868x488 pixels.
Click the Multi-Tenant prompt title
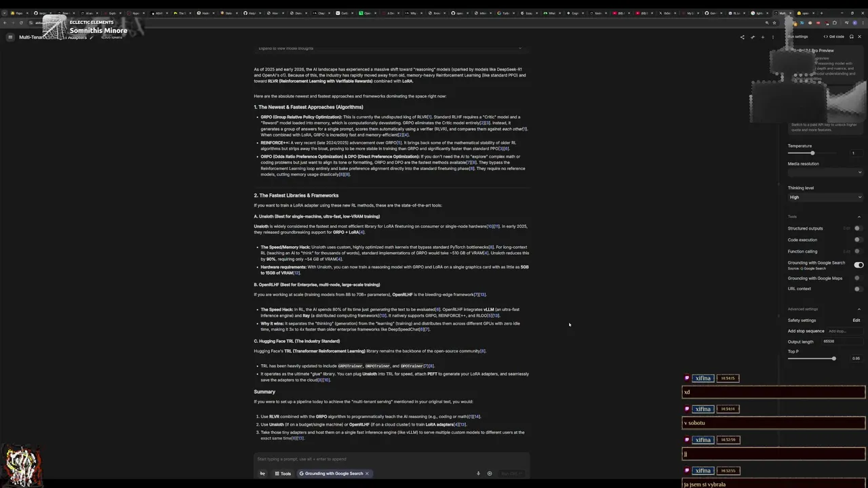click(x=53, y=37)
